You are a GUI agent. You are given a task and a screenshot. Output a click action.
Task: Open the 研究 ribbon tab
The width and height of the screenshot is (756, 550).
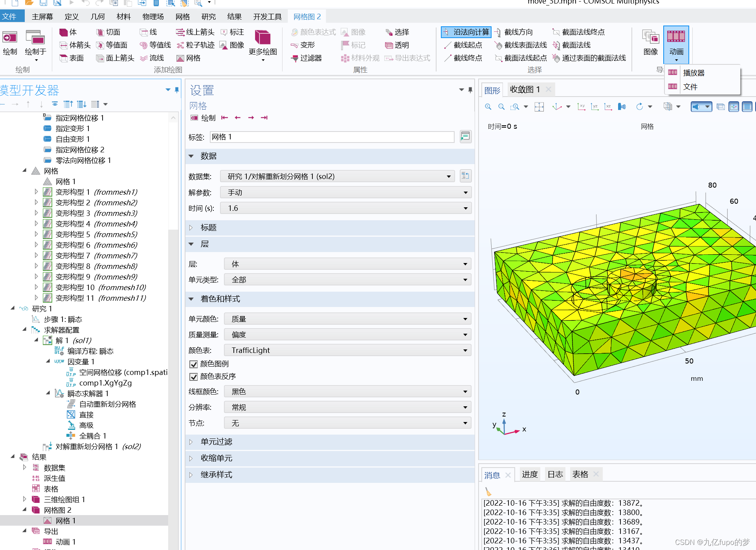(208, 16)
